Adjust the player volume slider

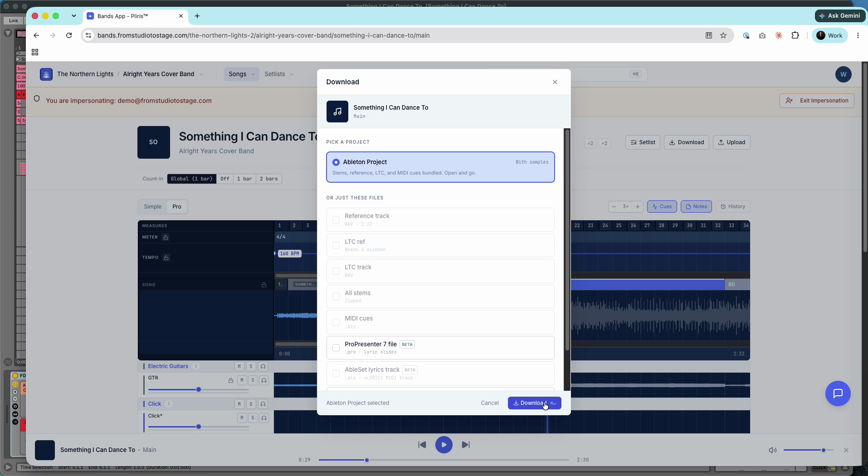tap(809, 450)
